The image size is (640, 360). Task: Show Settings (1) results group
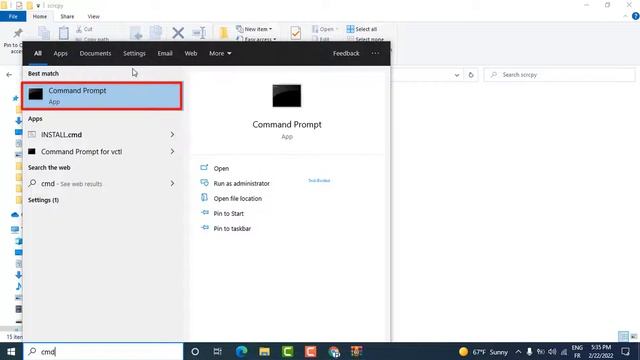pyautogui.click(x=43, y=200)
